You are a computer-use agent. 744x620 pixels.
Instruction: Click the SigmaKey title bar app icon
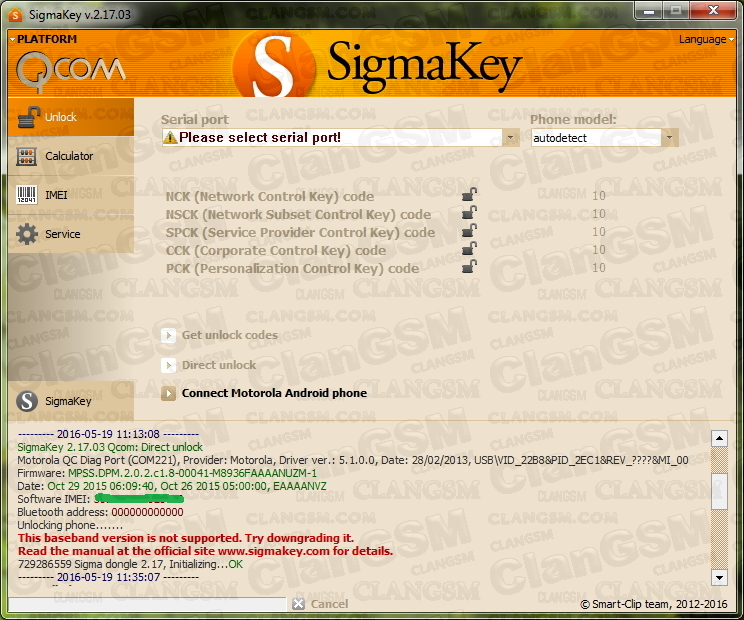(16, 15)
